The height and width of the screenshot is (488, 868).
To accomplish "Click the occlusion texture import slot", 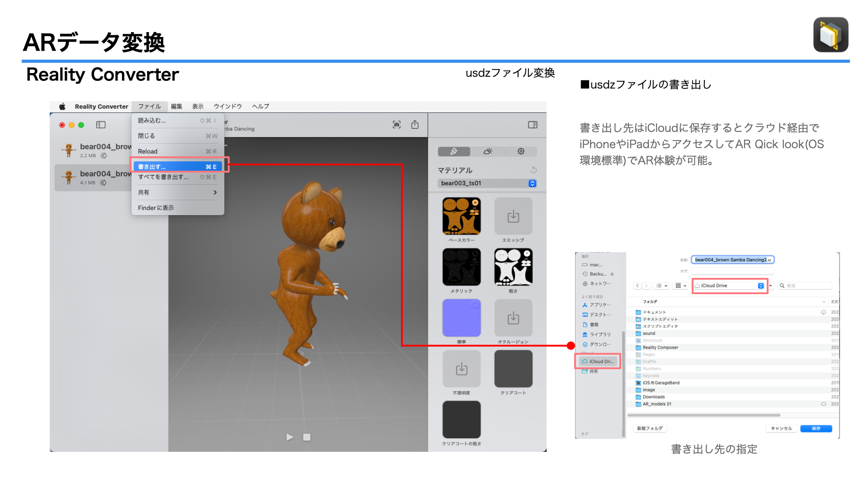I will click(x=513, y=318).
